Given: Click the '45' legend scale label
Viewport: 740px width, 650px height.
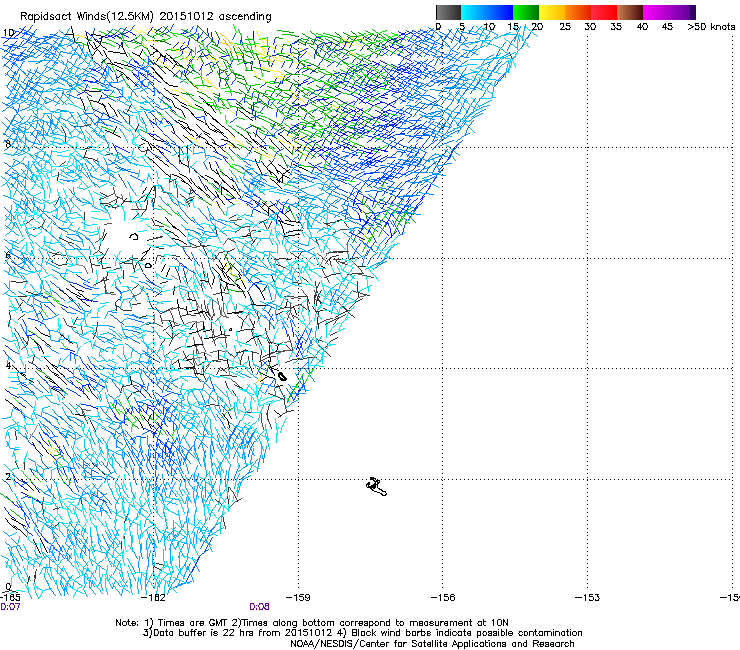Looking at the screenshot, I should pyautogui.click(x=667, y=27).
